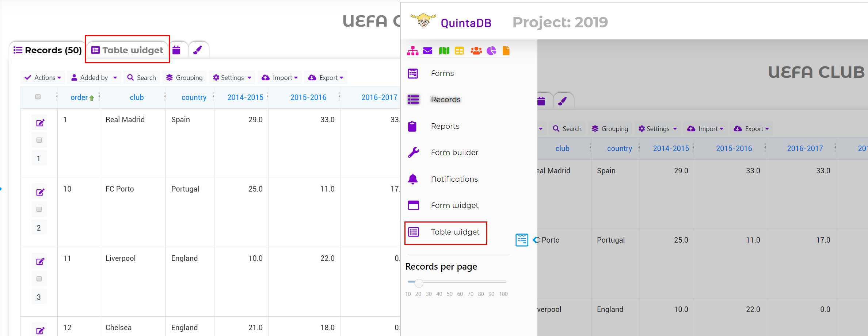Click the Form builder wrench icon
Viewport: 868px width, 336px height.
tap(414, 152)
